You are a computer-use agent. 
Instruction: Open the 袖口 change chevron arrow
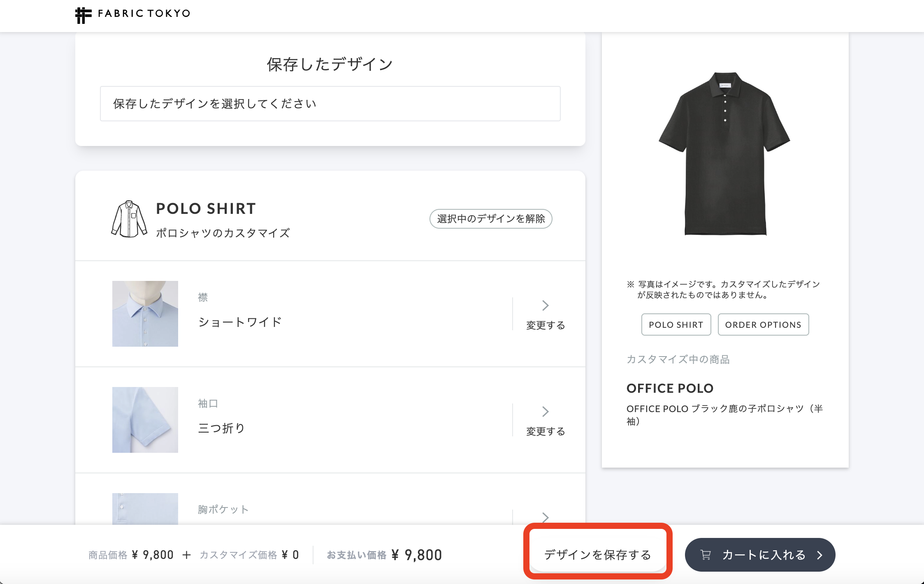click(x=545, y=411)
